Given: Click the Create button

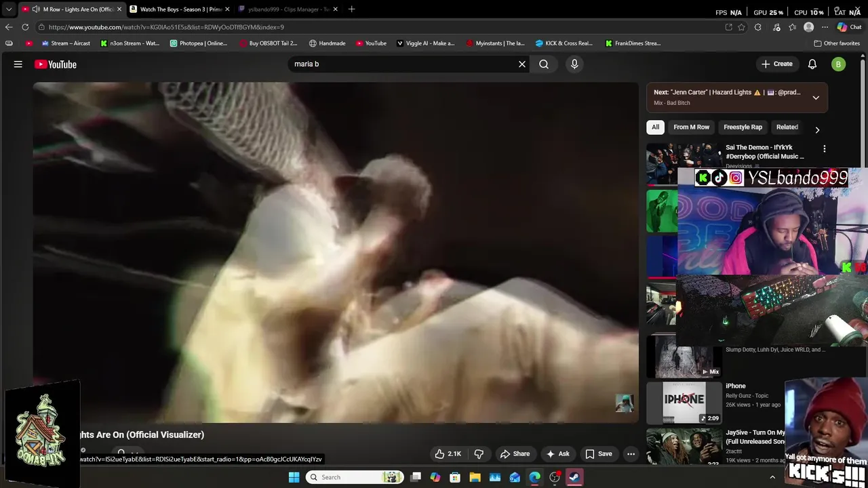Looking at the screenshot, I should 776,64.
